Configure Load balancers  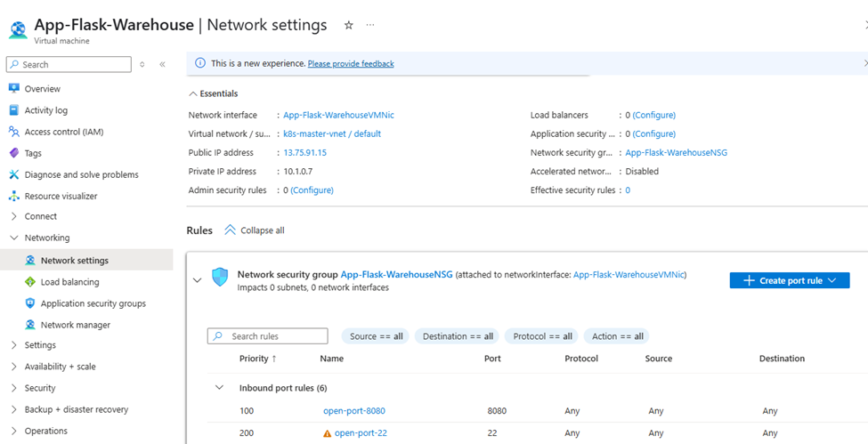654,115
